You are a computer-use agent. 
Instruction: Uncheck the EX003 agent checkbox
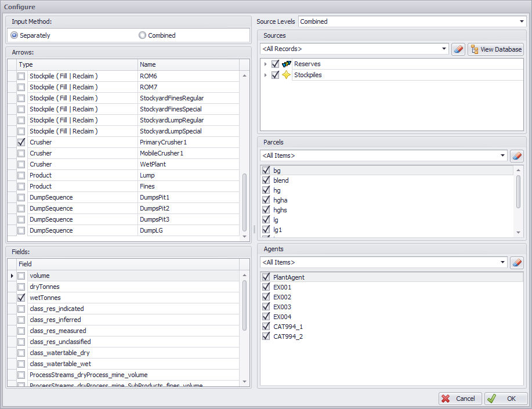[266, 307]
